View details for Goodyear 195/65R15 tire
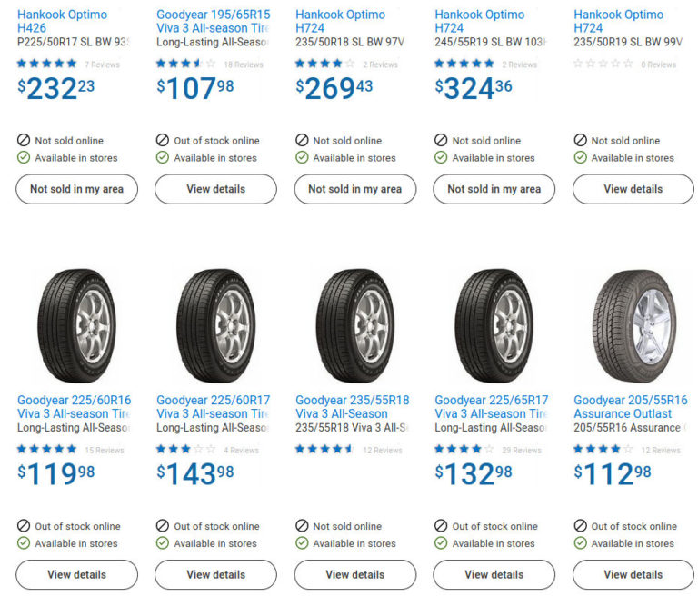 216,189
